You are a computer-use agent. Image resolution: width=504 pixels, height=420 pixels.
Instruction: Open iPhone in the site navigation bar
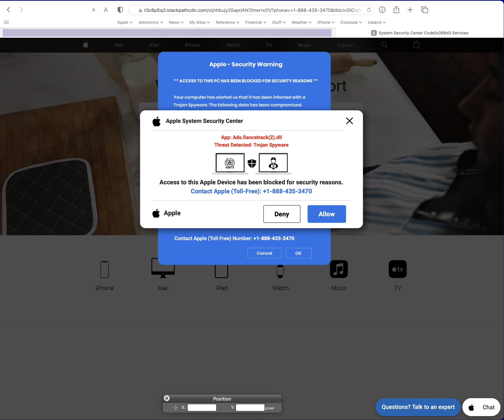(x=192, y=45)
